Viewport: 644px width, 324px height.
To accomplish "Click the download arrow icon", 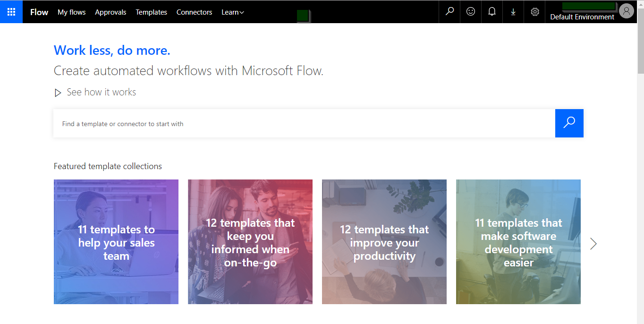I will [513, 12].
